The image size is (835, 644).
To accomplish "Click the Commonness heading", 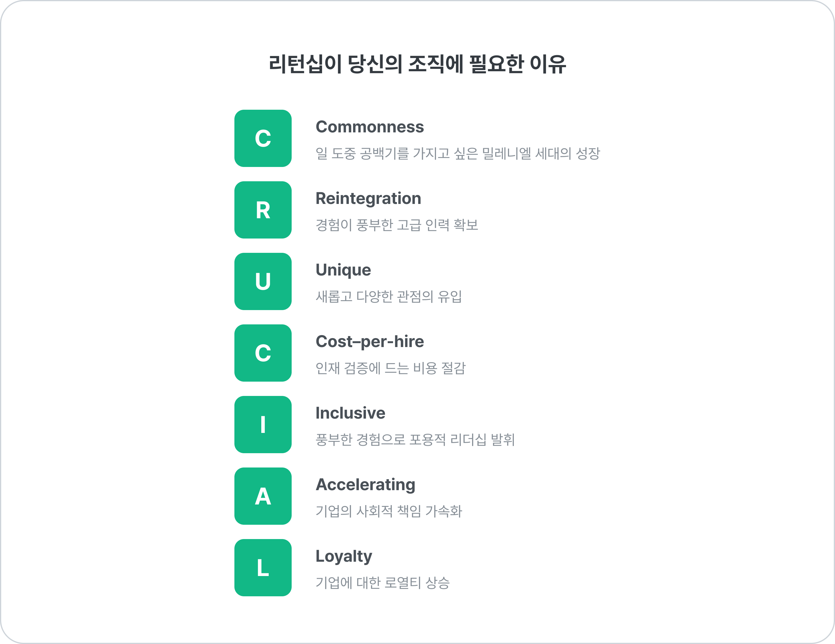I will [x=370, y=127].
